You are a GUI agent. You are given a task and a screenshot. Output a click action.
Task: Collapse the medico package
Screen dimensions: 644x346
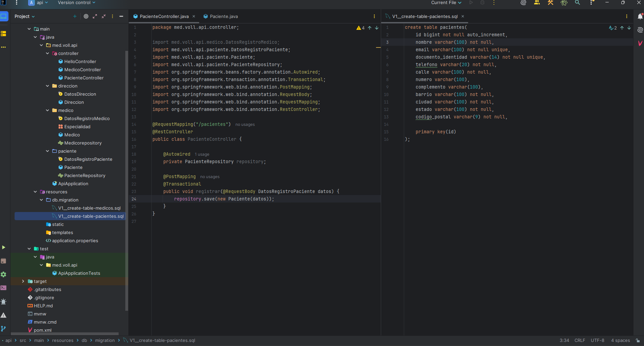tap(47, 111)
